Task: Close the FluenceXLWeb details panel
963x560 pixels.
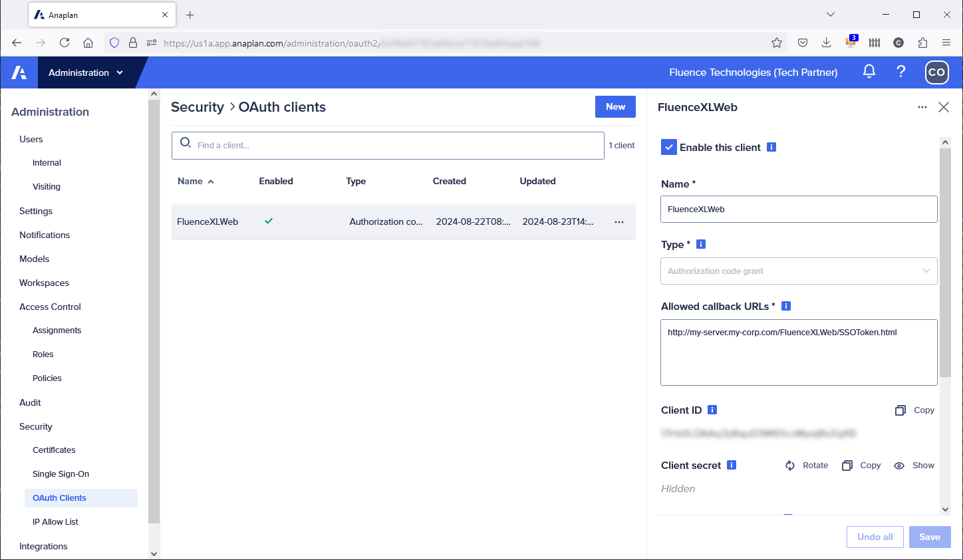Action: point(943,107)
